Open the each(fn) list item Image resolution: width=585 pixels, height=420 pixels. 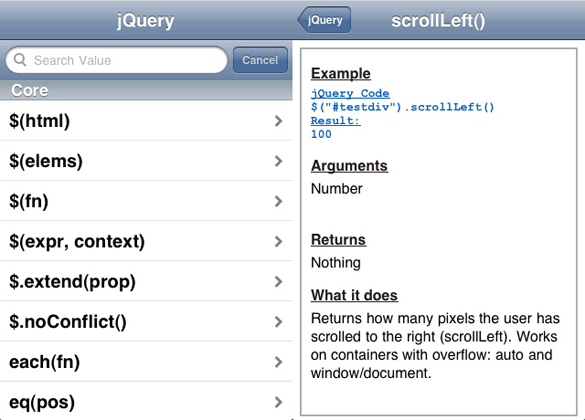tap(146, 362)
